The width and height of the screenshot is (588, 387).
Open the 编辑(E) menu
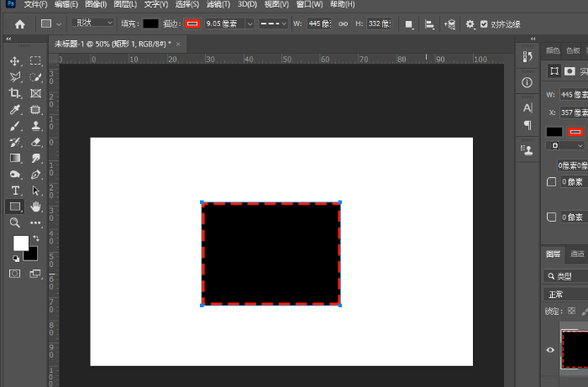[x=66, y=4]
